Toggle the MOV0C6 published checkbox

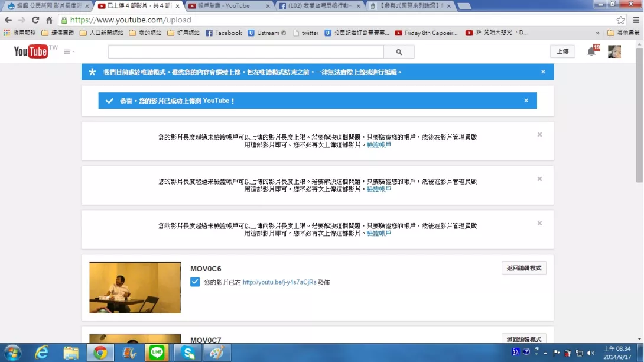[x=195, y=282]
